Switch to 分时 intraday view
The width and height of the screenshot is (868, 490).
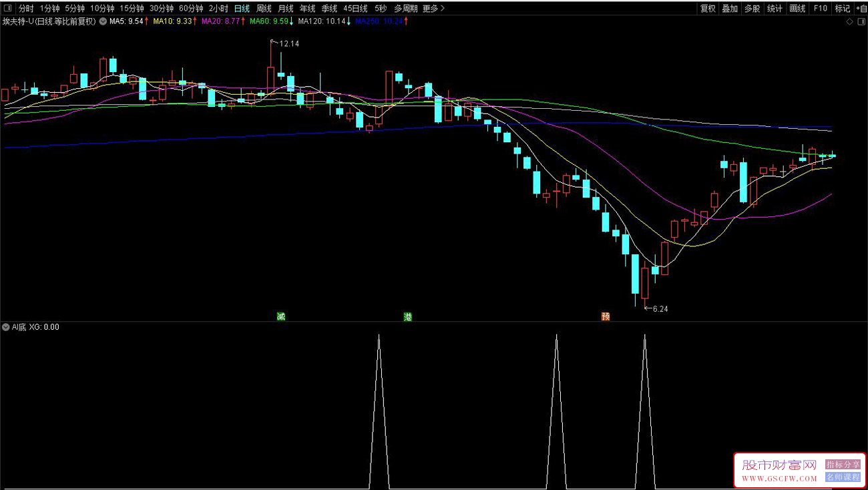(25, 9)
